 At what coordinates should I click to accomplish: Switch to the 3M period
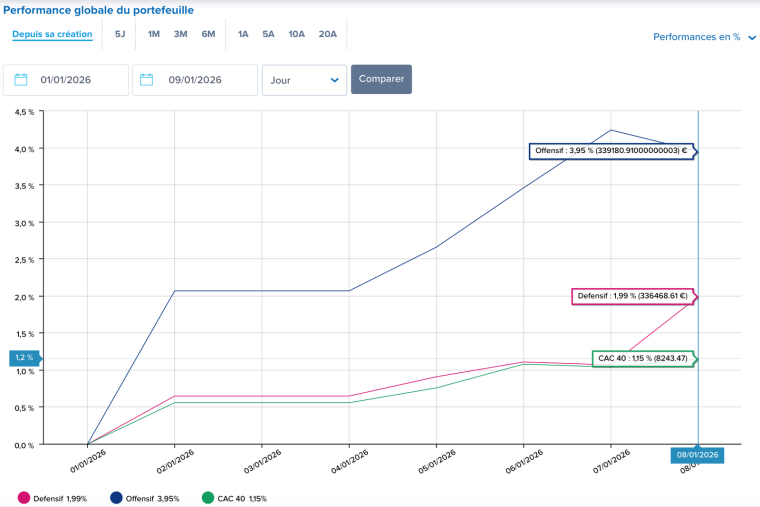click(181, 34)
